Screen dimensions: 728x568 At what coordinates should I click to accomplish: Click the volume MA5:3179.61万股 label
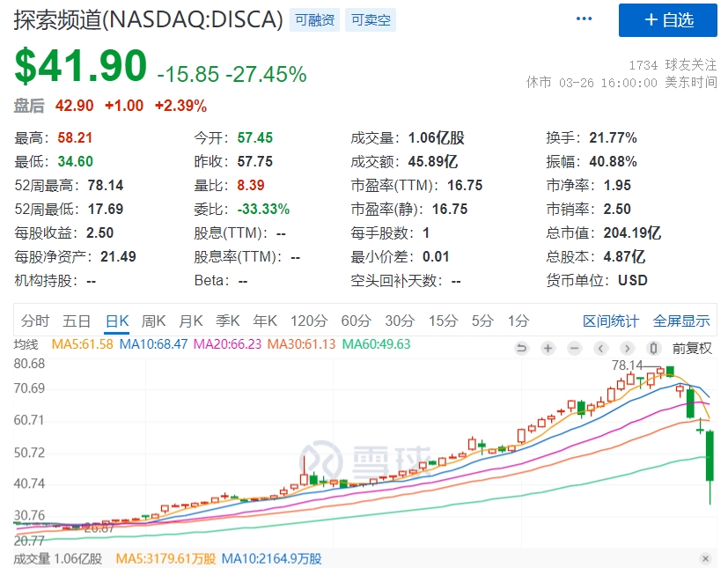tap(165, 558)
